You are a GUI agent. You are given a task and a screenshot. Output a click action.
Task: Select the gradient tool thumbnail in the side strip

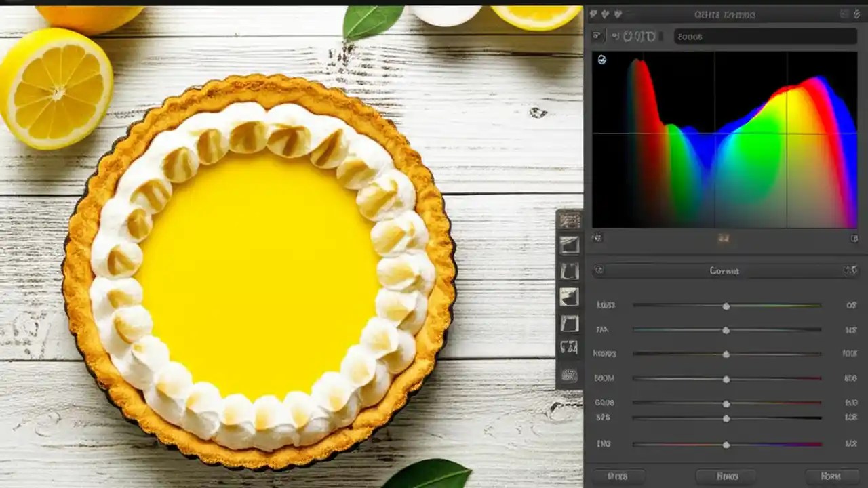click(x=570, y=245)
